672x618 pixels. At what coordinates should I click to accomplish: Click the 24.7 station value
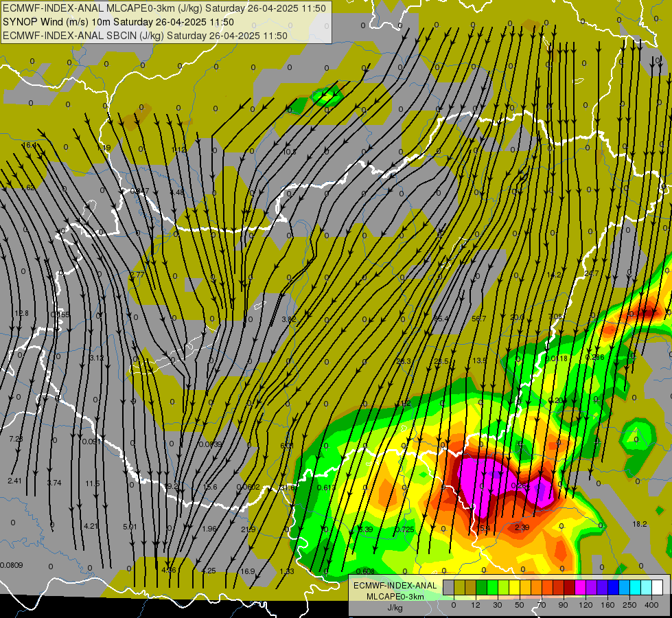[x=592, y=273]
